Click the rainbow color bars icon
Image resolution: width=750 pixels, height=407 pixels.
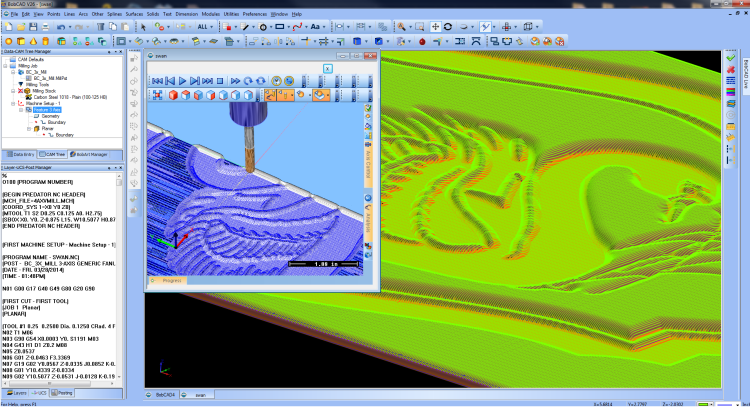click(x=730, y=92)
